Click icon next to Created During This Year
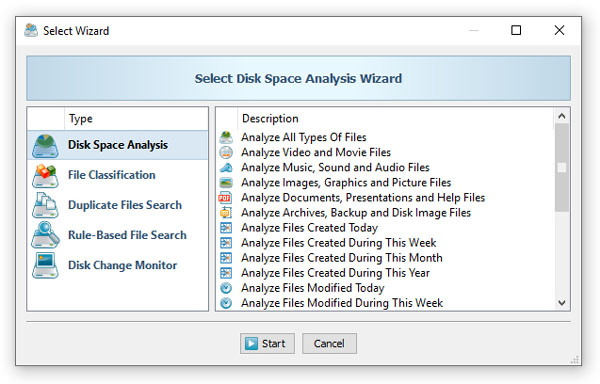The width and height of the screenshot is (600, 384). [226, 273]
